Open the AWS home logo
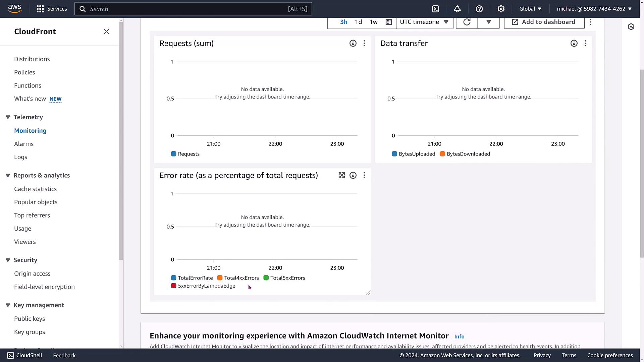This screenshot has height=362, width=644. point(14,9)
